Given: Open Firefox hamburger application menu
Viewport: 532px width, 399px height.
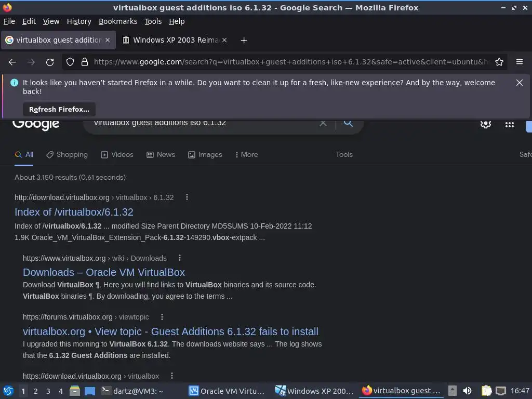Looking at the screenshot, I should (x=520, y=62).
